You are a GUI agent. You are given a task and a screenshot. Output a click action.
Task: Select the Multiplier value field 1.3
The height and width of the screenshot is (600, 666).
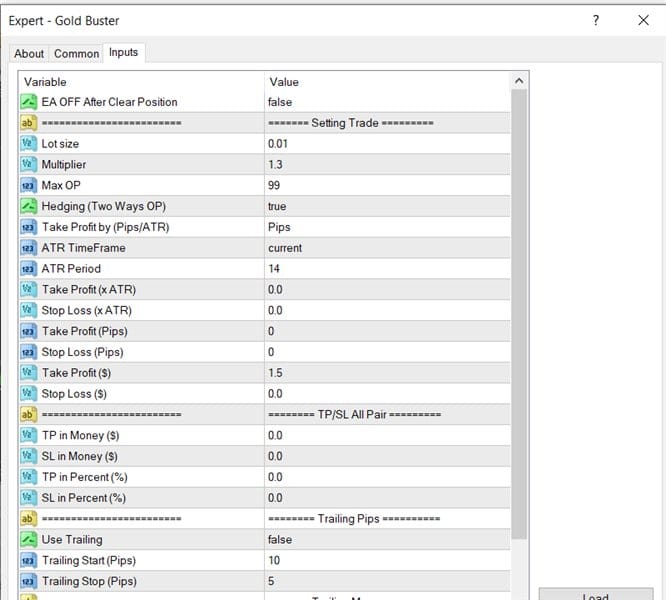[x=387, y=164]
